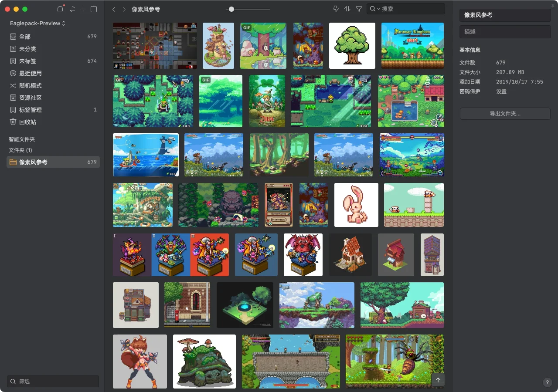Click the scroll-to-top arrow button
The width and height of the screenshot is (558, 392).
(x=438, y=380)
